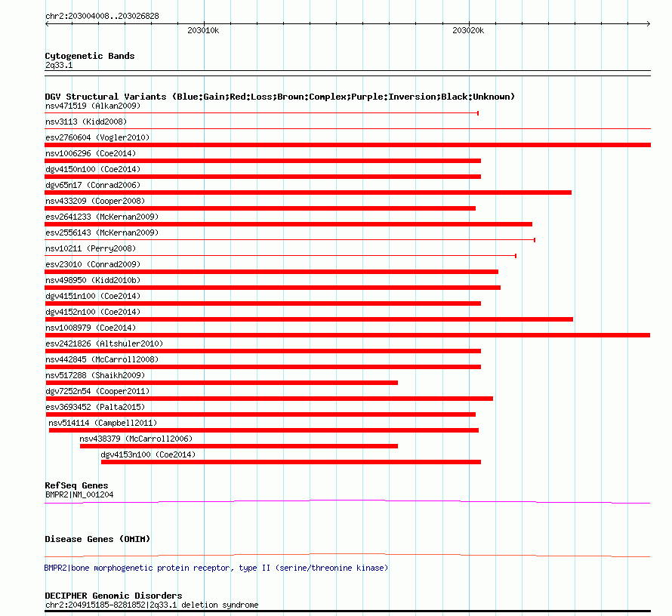The image size is (672, 616).
Task: Click the nsv1006296 (Coe2014) label
Action: pyautogui.click(x=91, y=153)
